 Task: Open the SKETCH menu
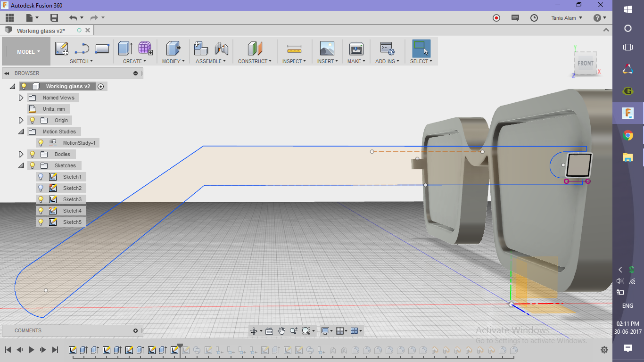[x=81, y=61]
